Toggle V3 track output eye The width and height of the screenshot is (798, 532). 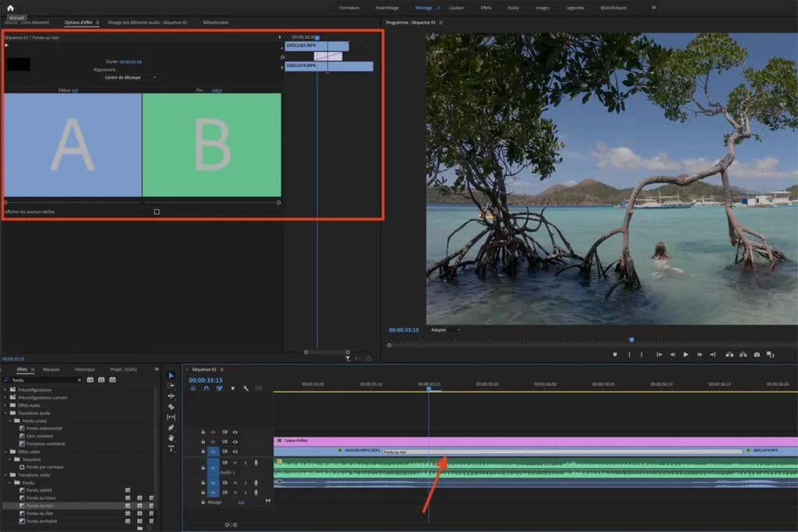coord(235,432)
